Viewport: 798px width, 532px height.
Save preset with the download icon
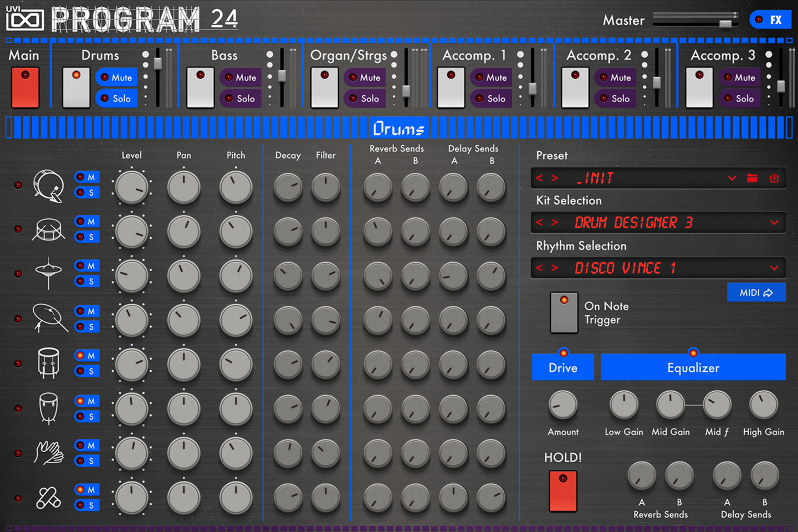point(774,178)
